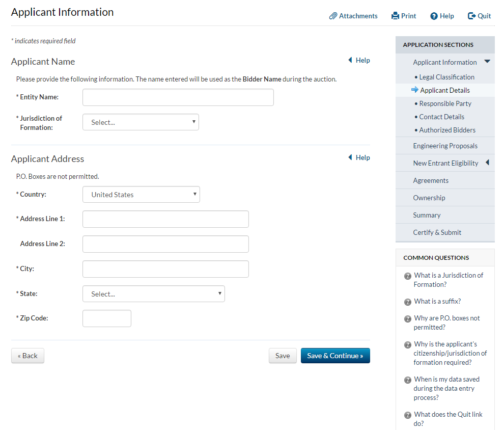Click question icon beside data saved question
The image size is (504, 430).
(x=407, y=380)
